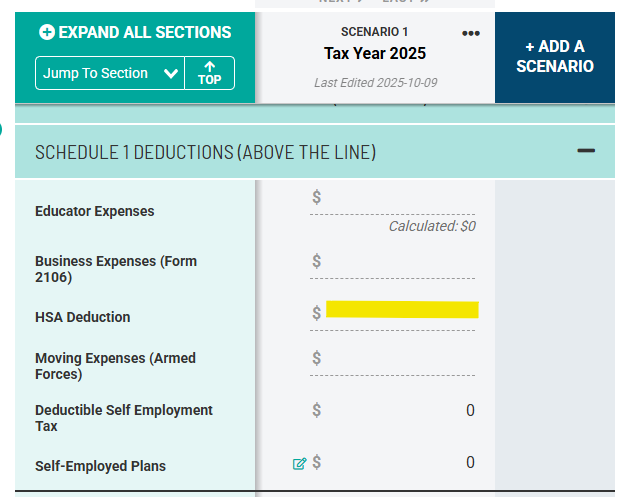The image size is (621, 497).
Task: Click the HSA Deduction label
Action: coord(83,317)
